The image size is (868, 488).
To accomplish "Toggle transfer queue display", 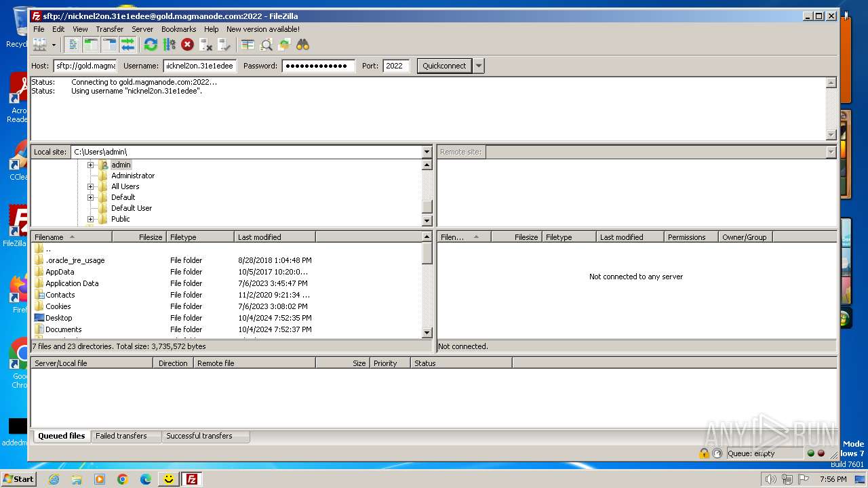I will [x=128, y=45].
